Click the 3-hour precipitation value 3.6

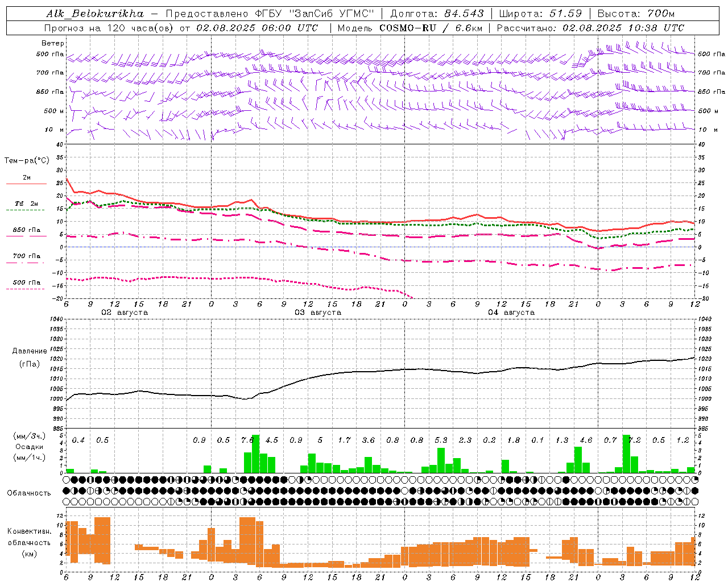click(369, 440)
